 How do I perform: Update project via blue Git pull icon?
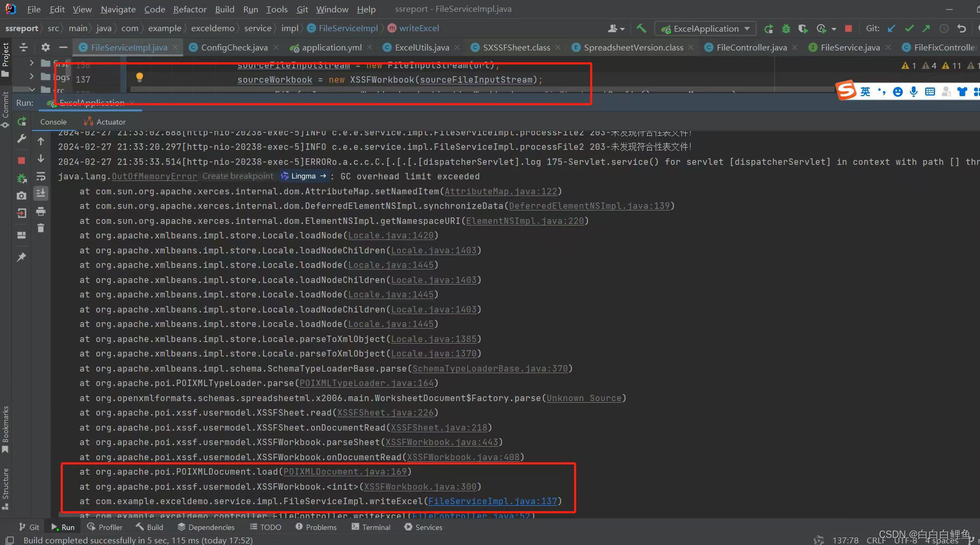pyautogui.click(x=891, y=28)
